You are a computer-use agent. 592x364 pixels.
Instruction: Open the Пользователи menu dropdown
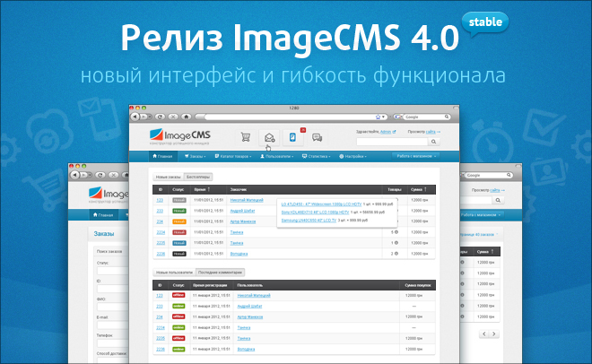tap(277, 156)
